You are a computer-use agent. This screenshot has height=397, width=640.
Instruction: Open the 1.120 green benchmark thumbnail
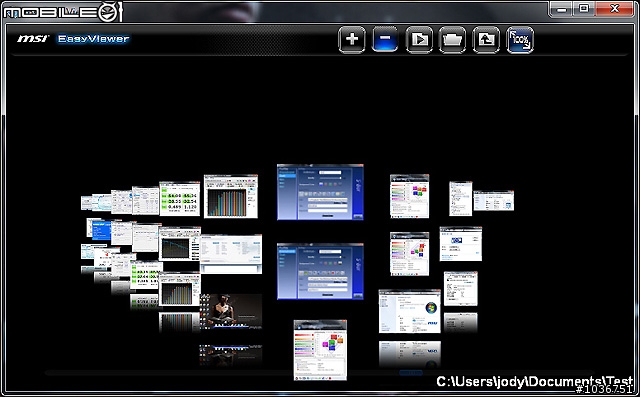[180, 199]
